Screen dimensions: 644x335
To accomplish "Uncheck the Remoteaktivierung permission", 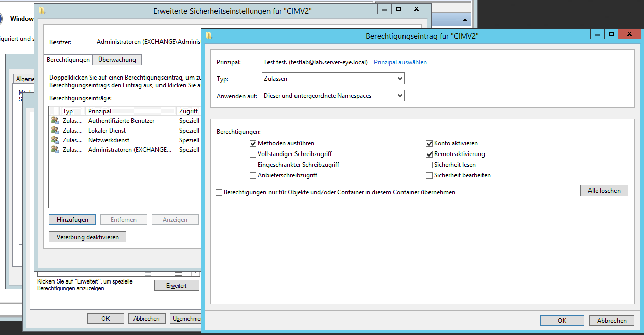I will [x=429, y=153].
